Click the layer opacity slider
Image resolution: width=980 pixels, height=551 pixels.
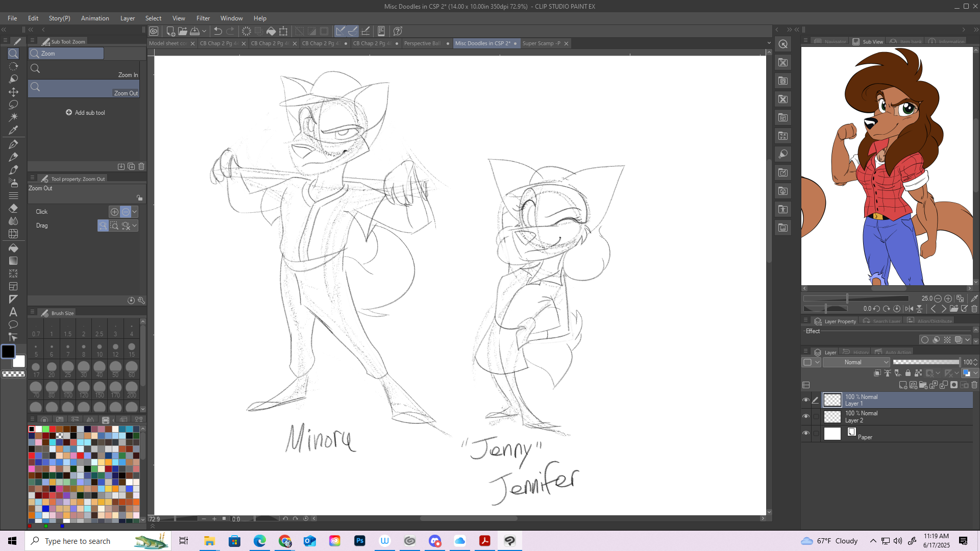coord(926,362)
